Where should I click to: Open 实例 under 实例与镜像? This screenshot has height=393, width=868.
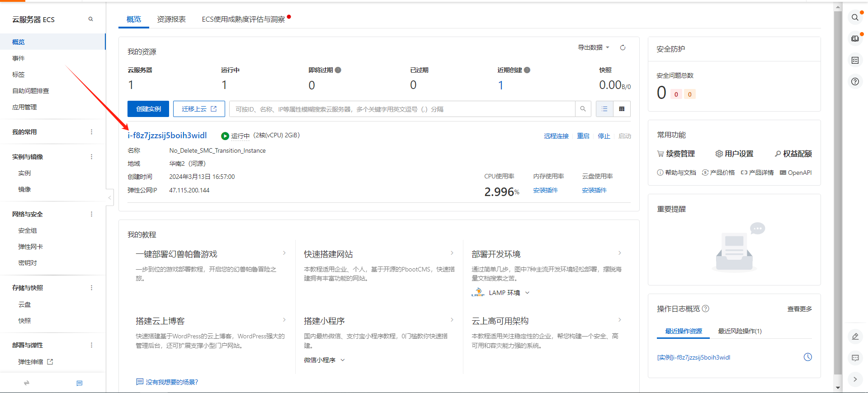point(24,173)
